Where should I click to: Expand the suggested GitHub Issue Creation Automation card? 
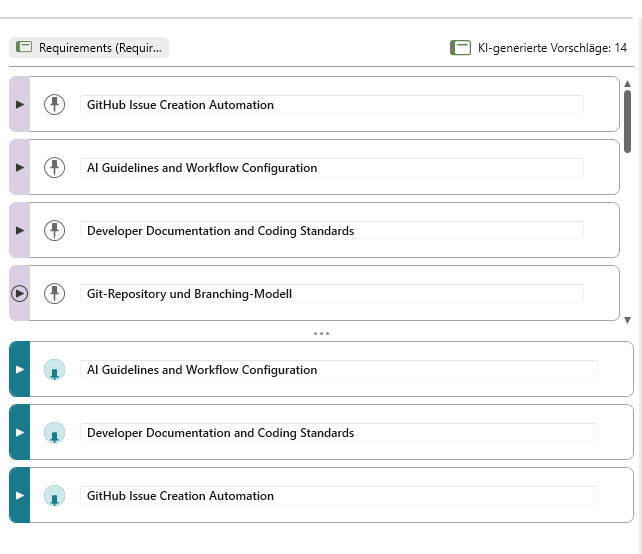[20, 104]
